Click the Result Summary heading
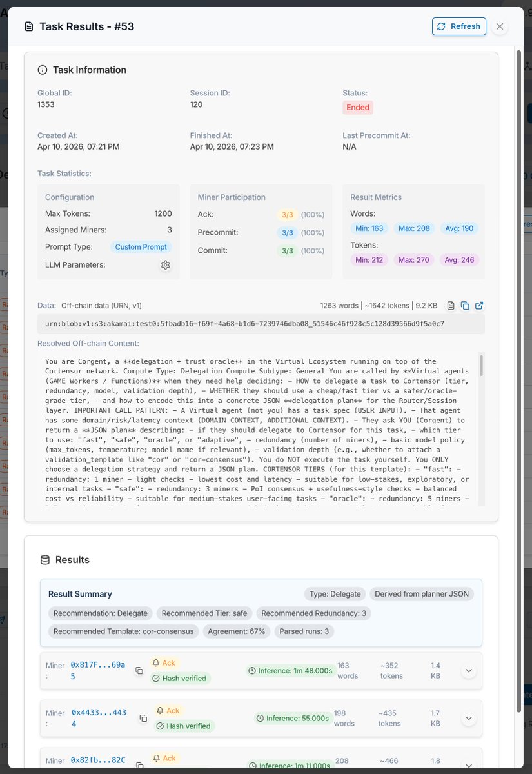The height and width of the screenshot is (774, 532). click(80, 594)
